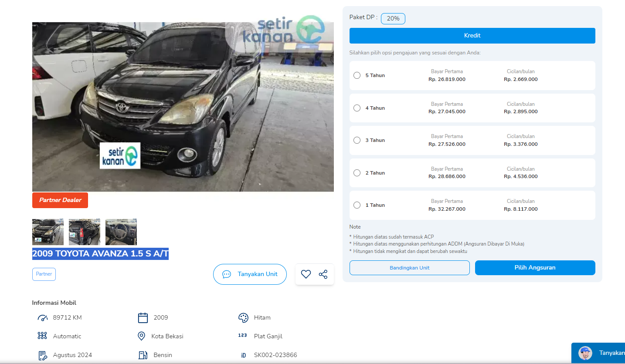Select the 3 Tahun radio option
The width and height of the screenshot is (625, 364).
click(357, 140)
